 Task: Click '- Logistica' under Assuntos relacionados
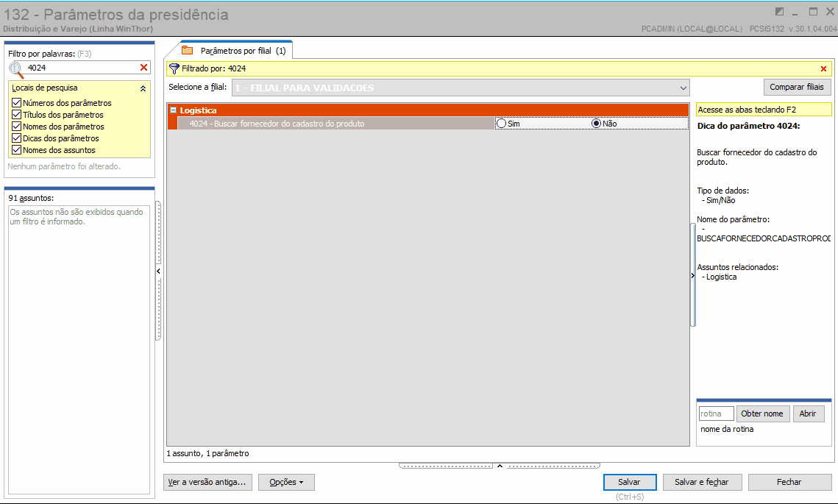(720, 277)
